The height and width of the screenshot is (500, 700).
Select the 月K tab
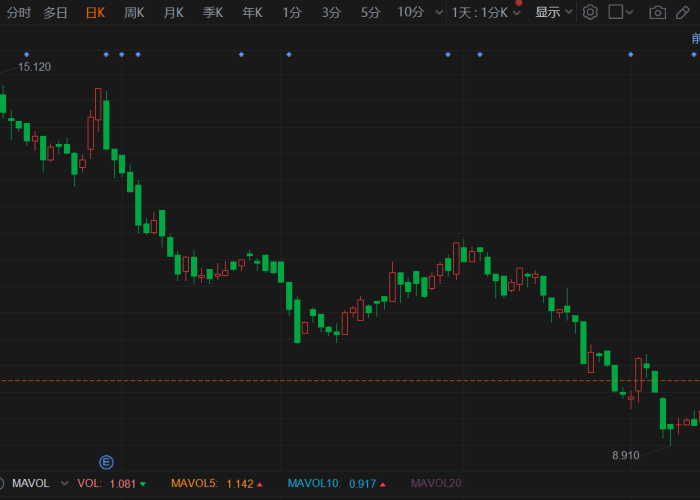[x=174, y=13]
